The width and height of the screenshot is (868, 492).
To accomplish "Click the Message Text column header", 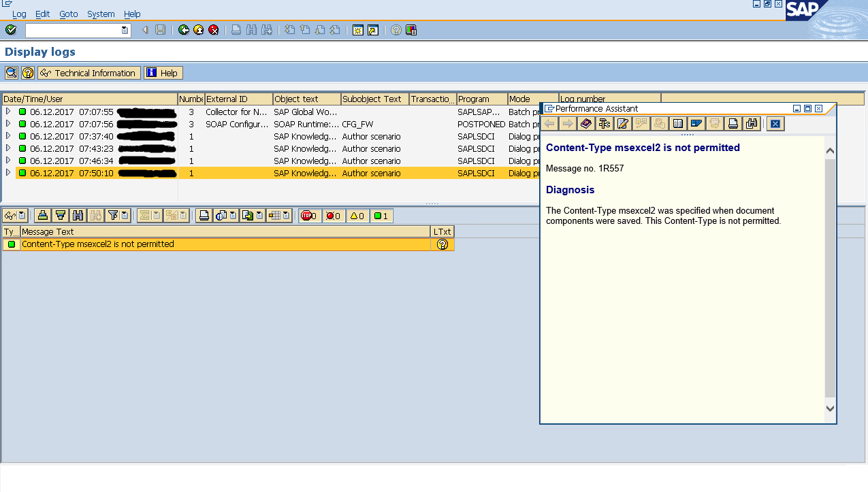I will point(225,232).
